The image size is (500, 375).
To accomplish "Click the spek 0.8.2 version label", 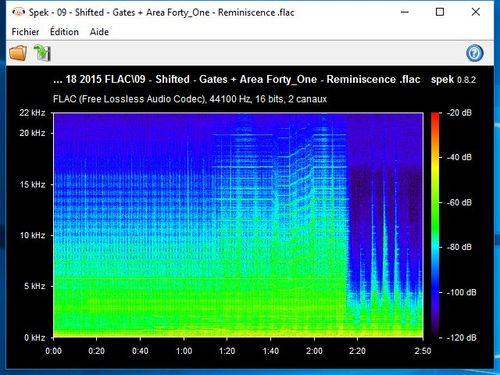I will pos(453,80).
